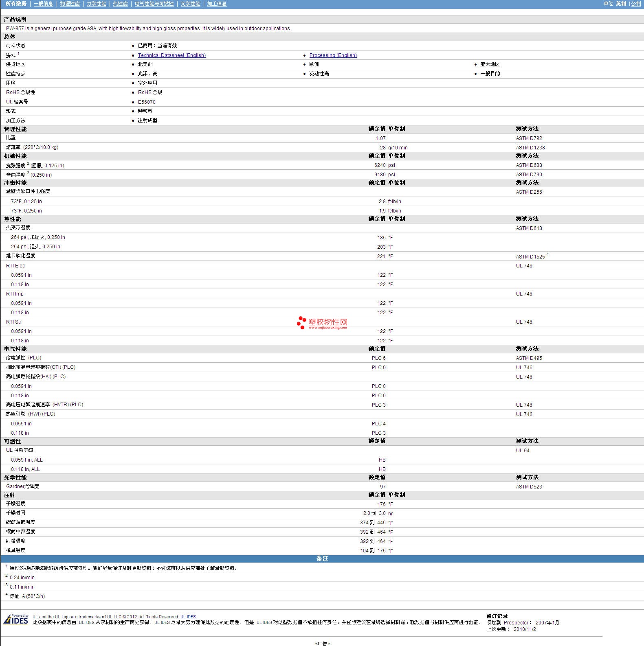Screen dimensions: 644x646
Task: Click ASTM D1238 test method
Action: (530, 148)
